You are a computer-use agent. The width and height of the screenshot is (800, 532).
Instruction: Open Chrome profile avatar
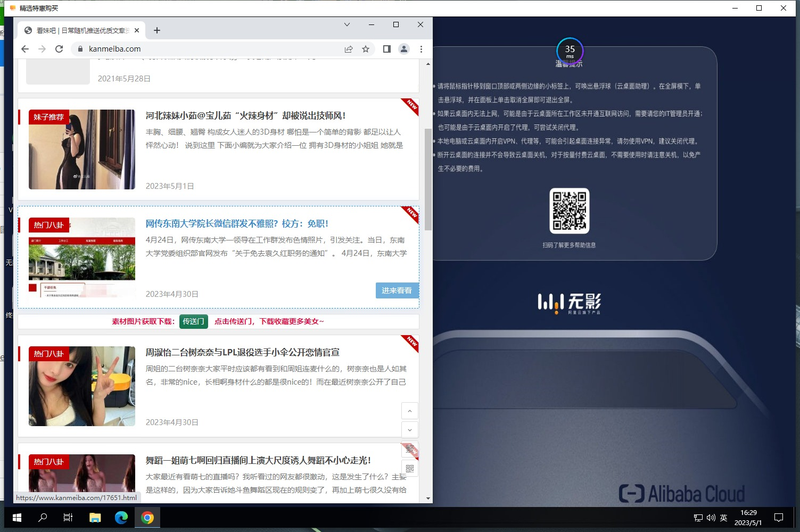coord(404,49)
